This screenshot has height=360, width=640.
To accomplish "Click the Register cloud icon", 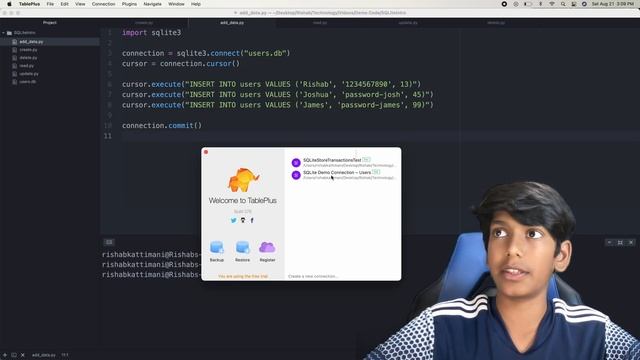I will click(267, 247).
